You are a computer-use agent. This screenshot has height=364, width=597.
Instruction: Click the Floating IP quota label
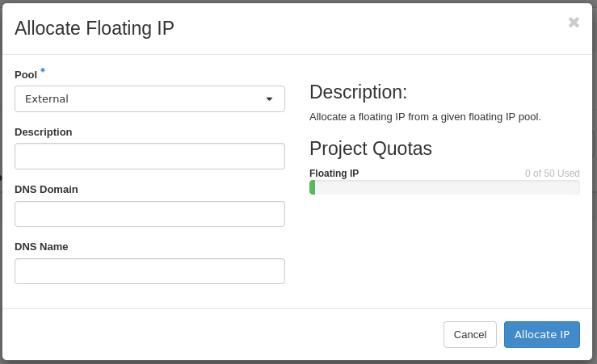tap(334, 174)
